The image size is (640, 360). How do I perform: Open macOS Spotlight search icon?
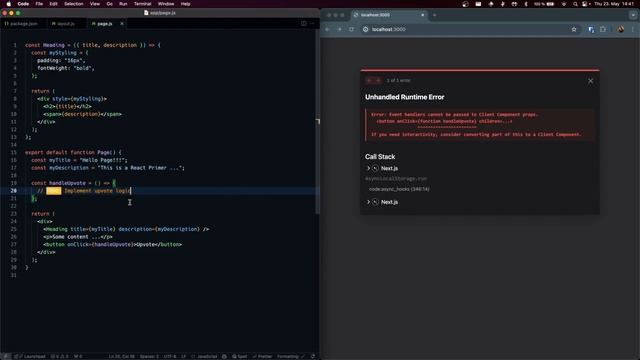point(575,4)
